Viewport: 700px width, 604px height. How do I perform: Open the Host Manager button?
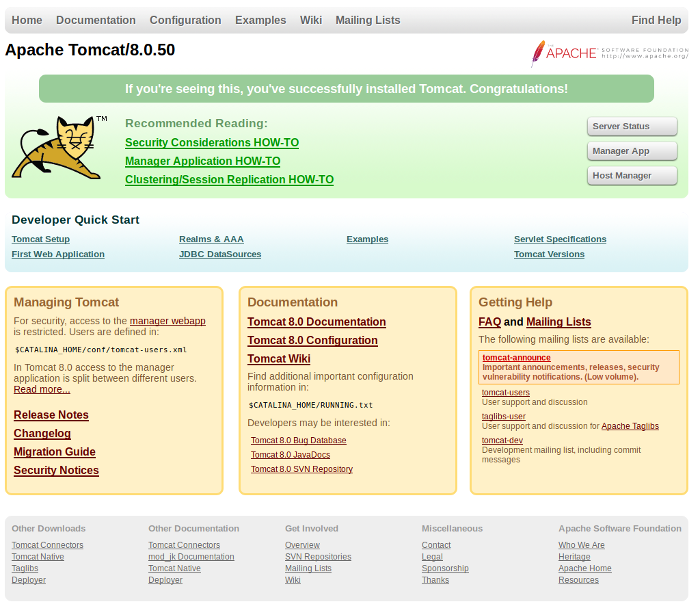click(632, 175)
